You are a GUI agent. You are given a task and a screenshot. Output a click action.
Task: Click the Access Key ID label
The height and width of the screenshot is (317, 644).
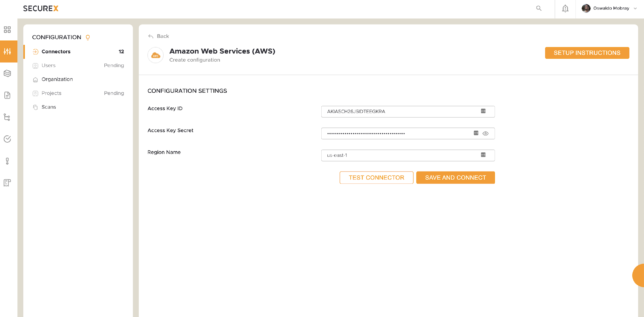pos(165,108)
